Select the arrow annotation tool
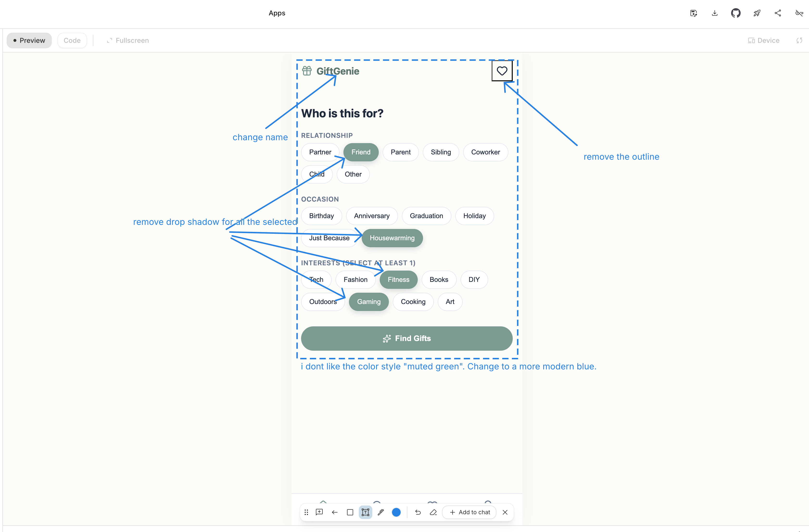Screen dimensions: 809x532 click(335, 512)
